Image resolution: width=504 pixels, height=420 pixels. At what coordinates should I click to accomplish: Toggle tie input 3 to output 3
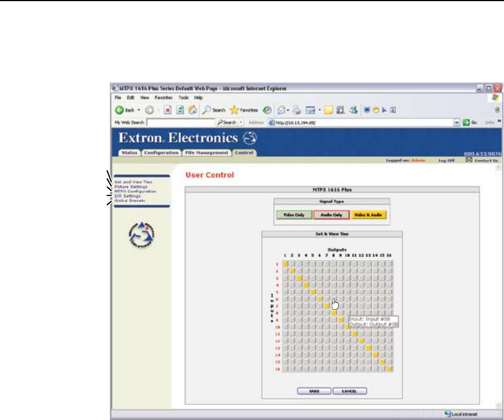point(299,278)
